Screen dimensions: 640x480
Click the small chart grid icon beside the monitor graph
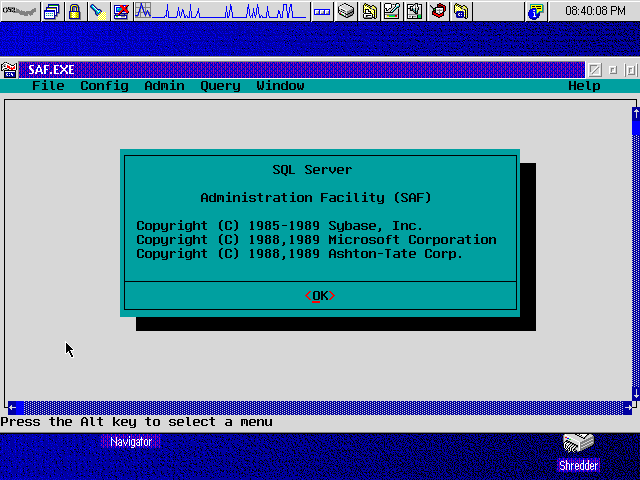(x=143, y=11)
